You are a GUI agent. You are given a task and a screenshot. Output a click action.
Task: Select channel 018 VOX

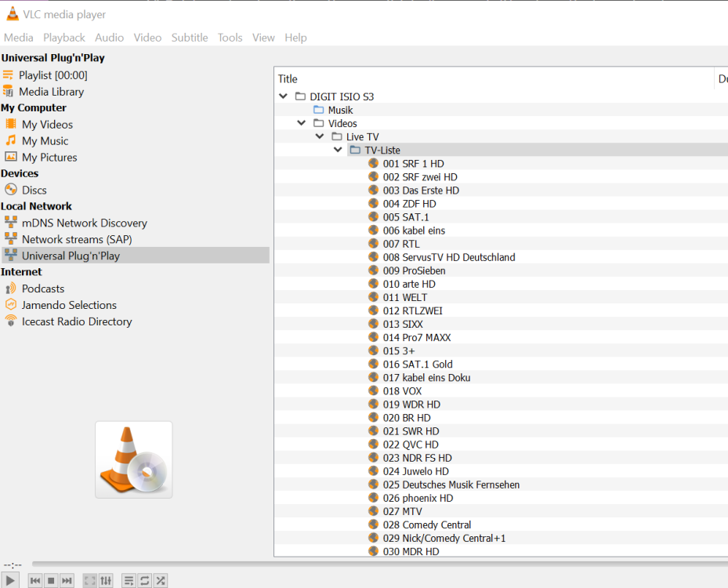[x=402, y=391]
